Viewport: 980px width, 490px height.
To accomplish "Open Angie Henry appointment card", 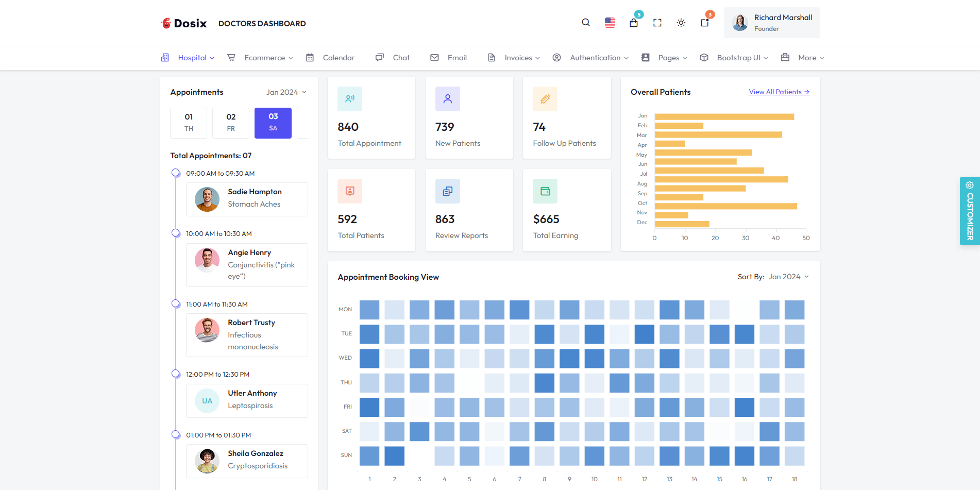I will [x=247, y=265].
